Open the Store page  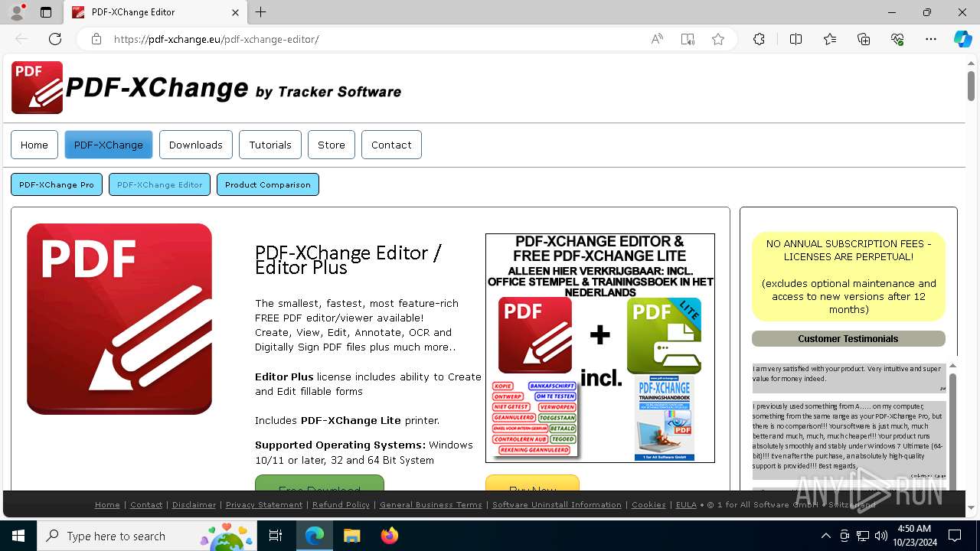click(x=332, y=145)
